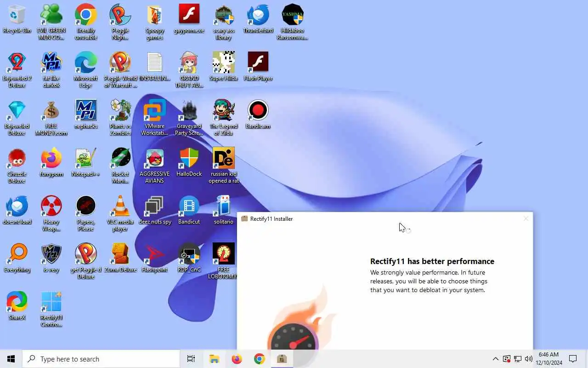Select the 'literally unusable' Chrome shortcut
The height and width of the screenshot is (368, 588).
pyautogui.click(x=86, y=22)
